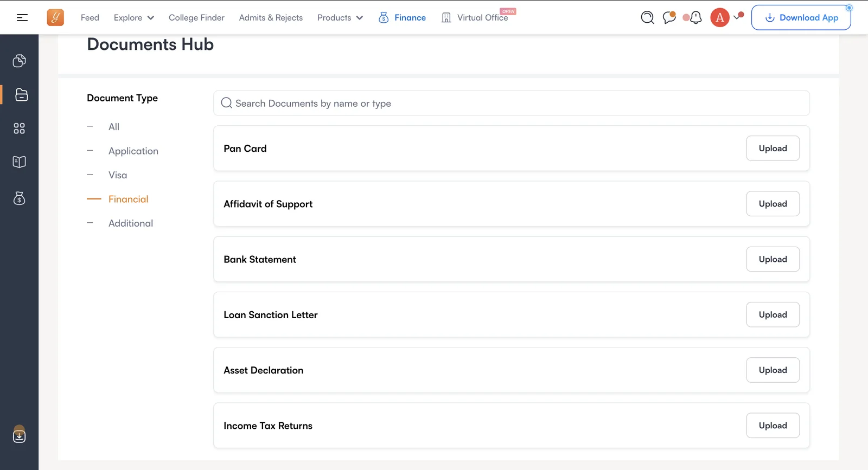Click the Income Tax Returns title
The width and height of the screenshot is (868, 470).
pyautogui.click(x=268, y=426)
